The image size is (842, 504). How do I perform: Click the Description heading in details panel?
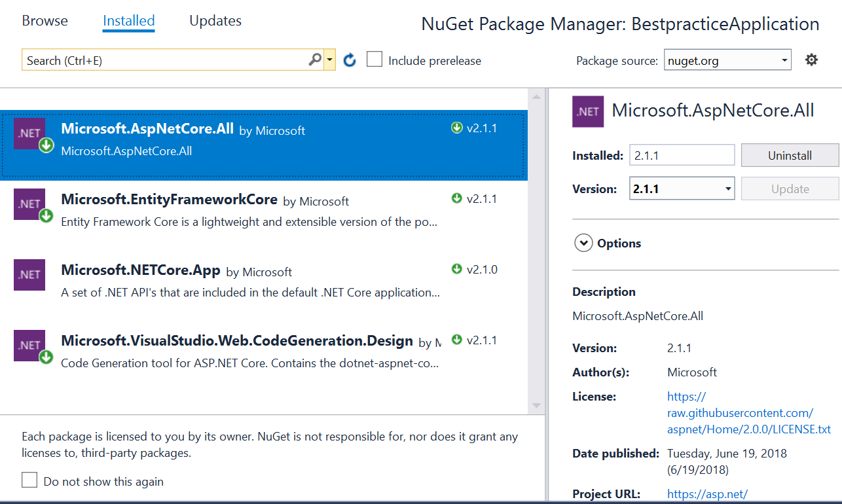[604, 291]
